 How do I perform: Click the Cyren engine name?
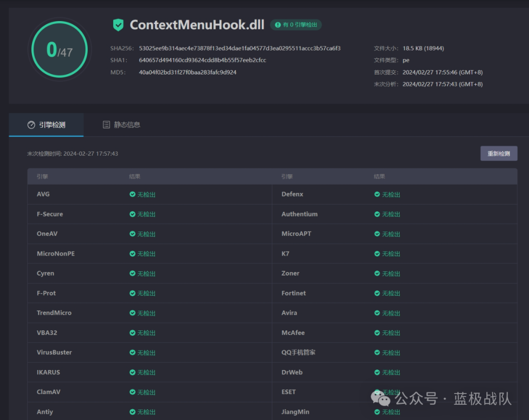45,273
